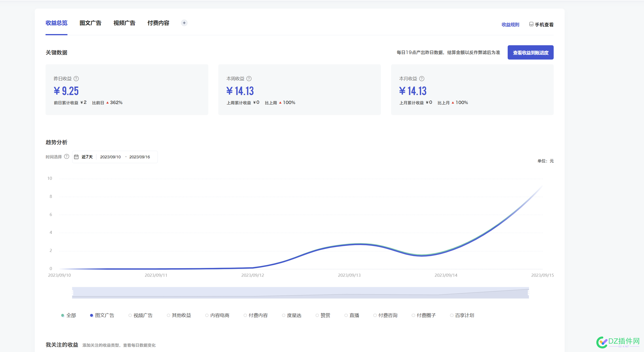644x352 pixels.
Task: Enable the 付费咨询 legend series
Action: pos(385,315)
